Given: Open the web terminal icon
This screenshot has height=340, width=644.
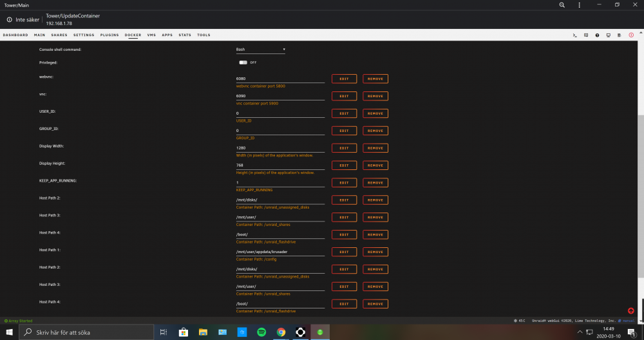Looking at the screenshot, I should 574,35.
